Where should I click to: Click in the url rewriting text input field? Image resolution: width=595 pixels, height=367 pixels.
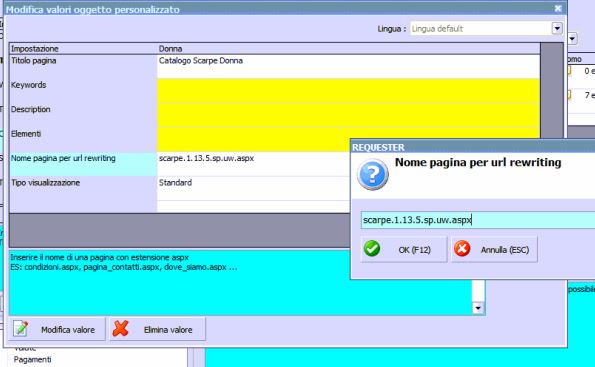point(477,220)
